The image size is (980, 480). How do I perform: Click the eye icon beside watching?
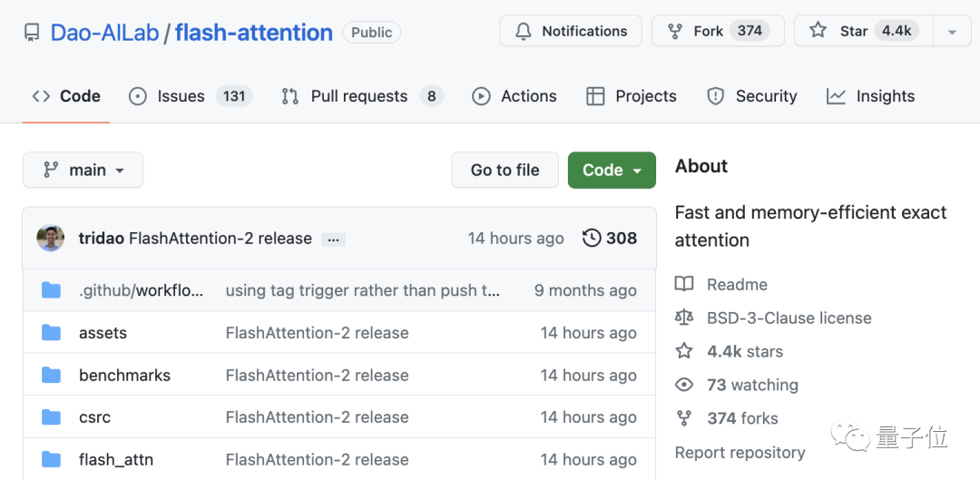coord(684,385)
